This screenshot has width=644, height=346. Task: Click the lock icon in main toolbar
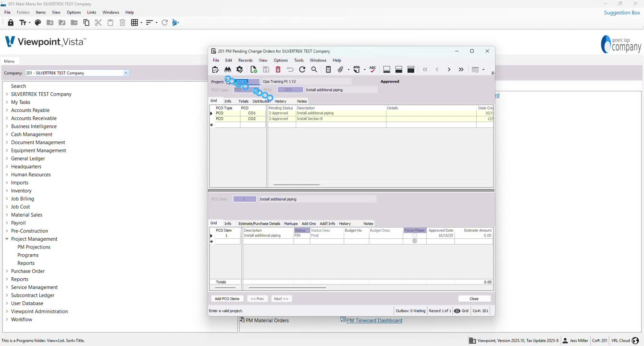(x=11, y=23)
